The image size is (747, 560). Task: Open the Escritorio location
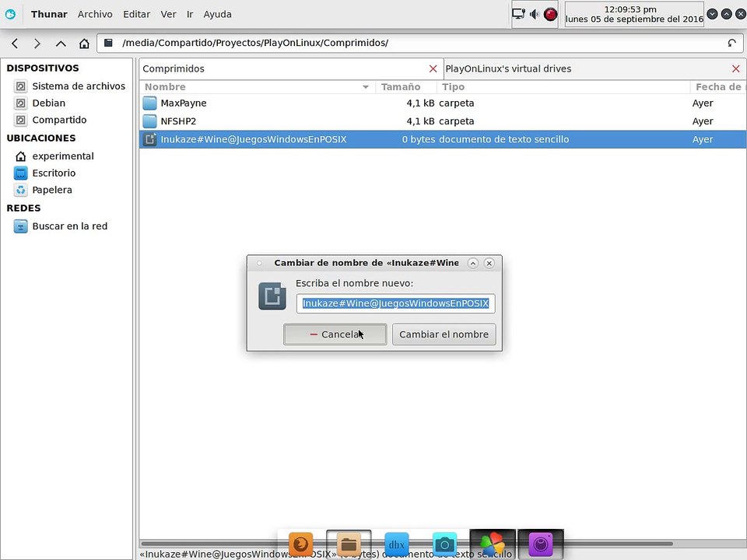pos(45,173)
